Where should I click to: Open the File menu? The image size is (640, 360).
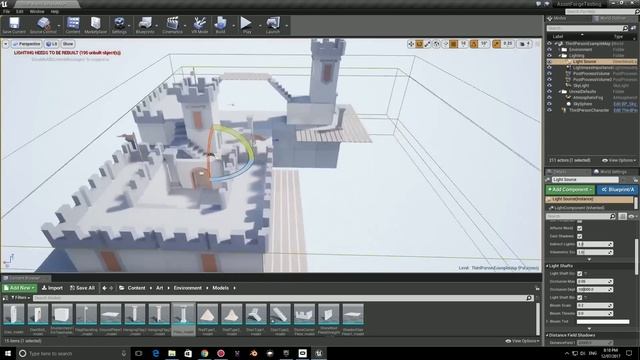coord(7,11)
